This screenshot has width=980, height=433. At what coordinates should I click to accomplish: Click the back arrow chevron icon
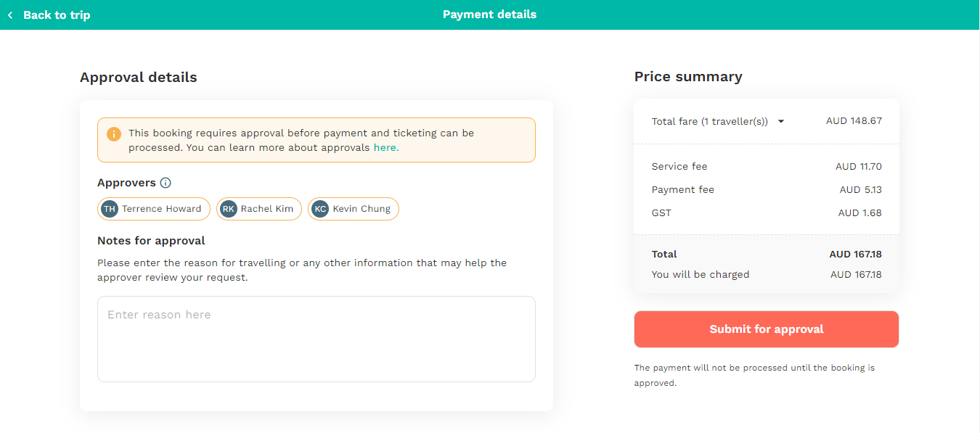10,15
